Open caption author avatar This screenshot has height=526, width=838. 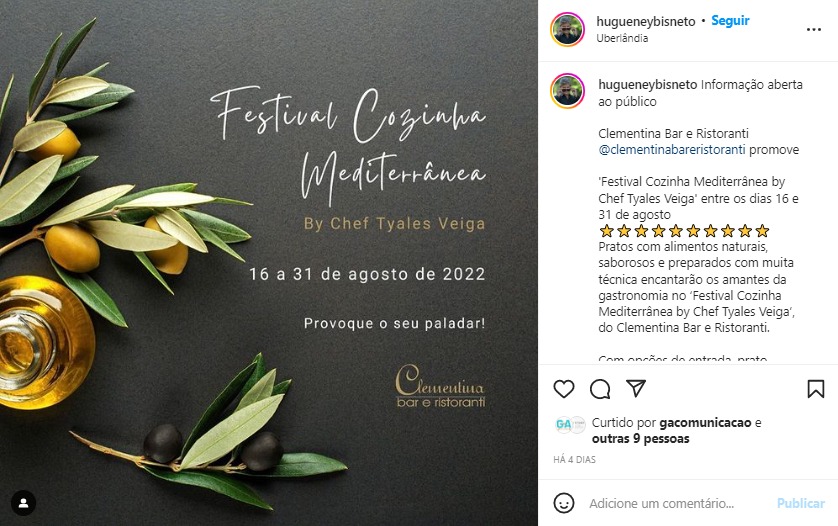[x=567, y=91]
